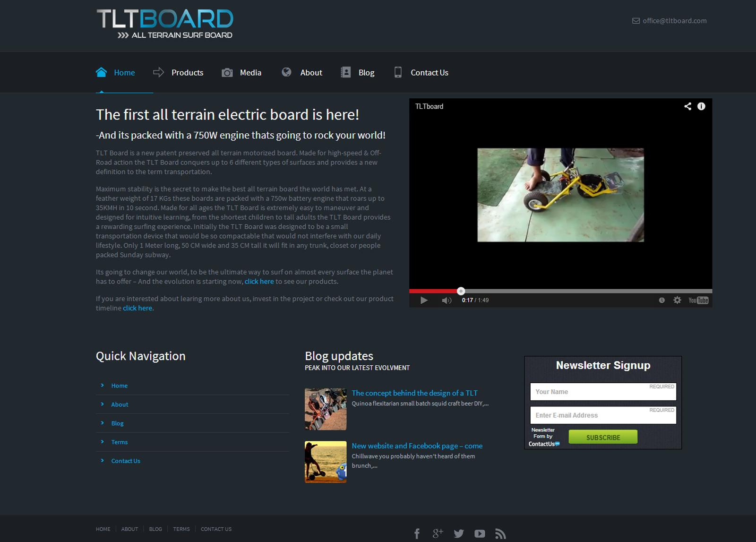
Task: Open Contact Us in Quick Navigation
Action: pos(126,461)
